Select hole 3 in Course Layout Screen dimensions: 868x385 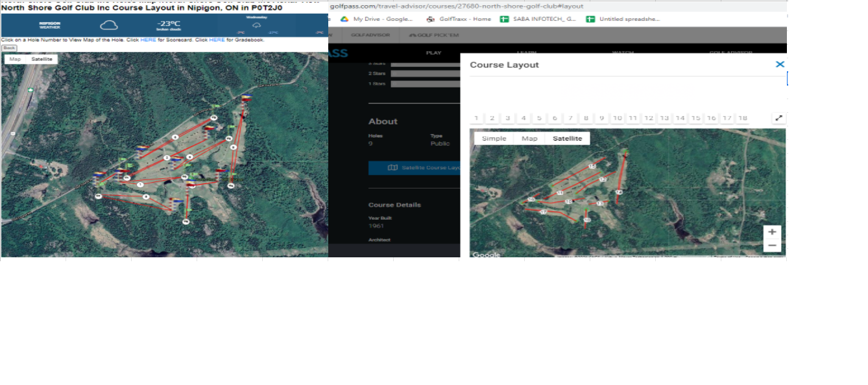pos(507,118)
